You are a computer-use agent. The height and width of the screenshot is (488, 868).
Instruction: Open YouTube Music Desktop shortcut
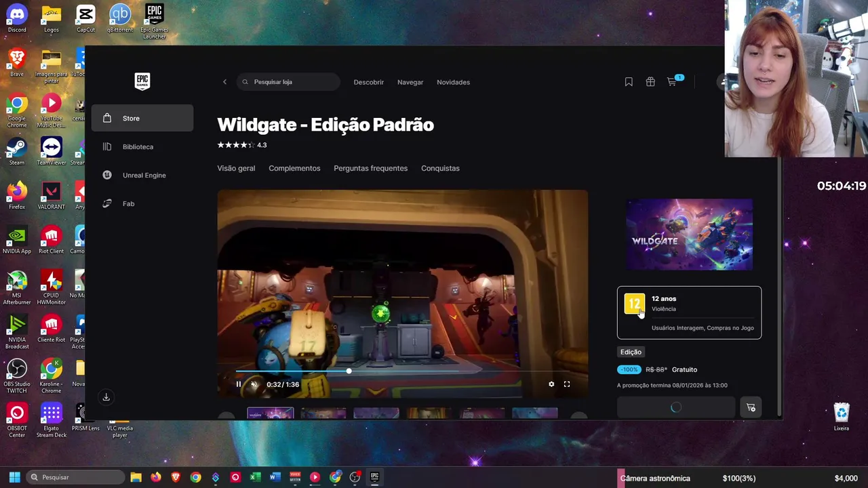(52, 111)
